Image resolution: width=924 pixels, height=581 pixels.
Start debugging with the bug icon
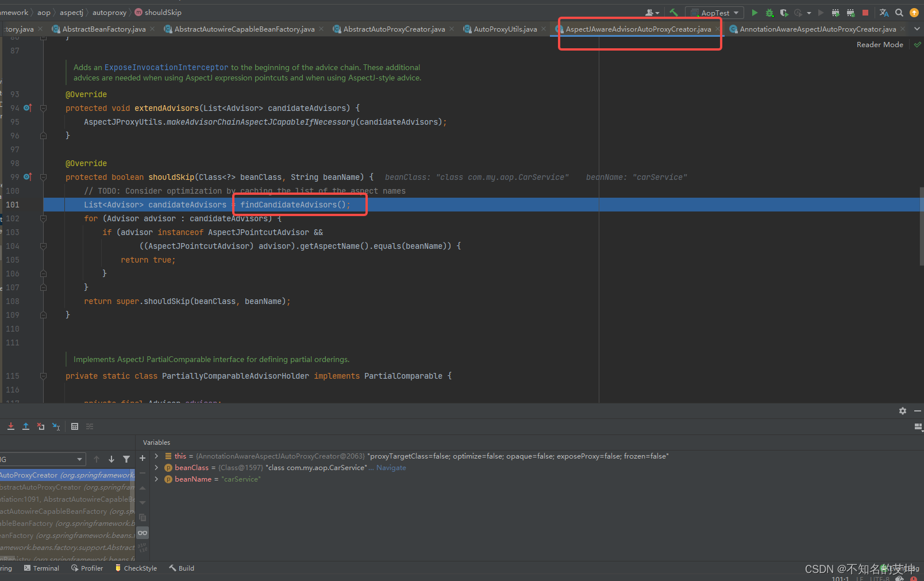pos(769,13)
